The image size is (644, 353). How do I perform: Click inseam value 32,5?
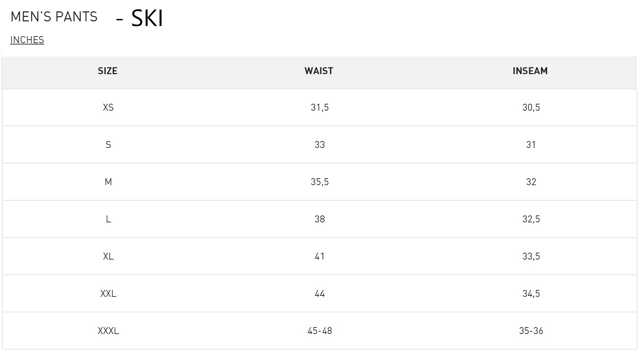click(531, 219)
